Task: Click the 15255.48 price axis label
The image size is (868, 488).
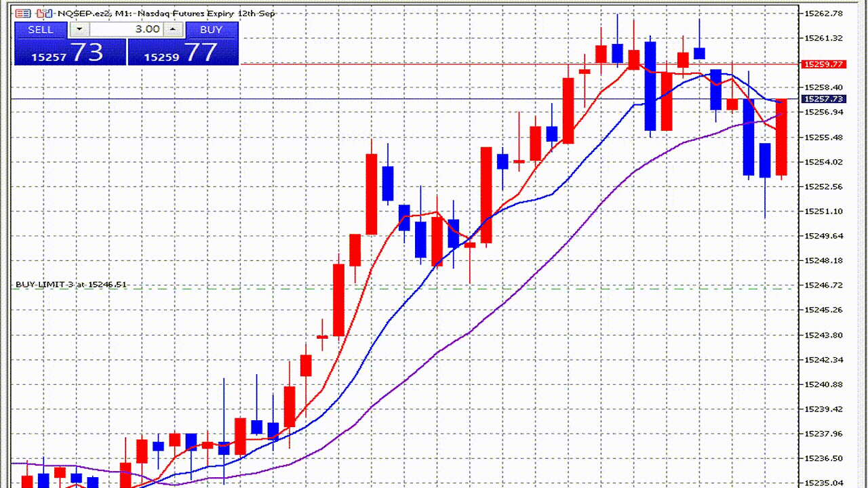Action: (823, 138)
